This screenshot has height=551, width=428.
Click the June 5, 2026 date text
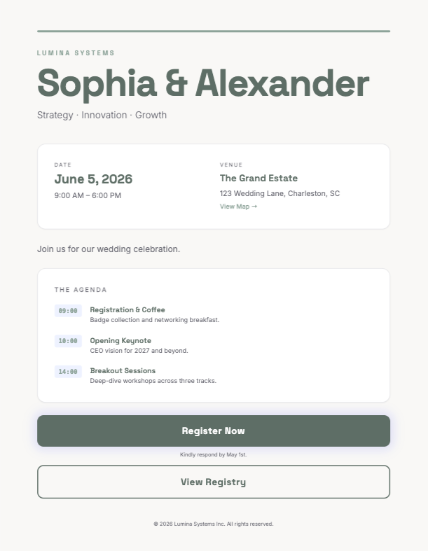pyautogui.click(x=93, y=179)
